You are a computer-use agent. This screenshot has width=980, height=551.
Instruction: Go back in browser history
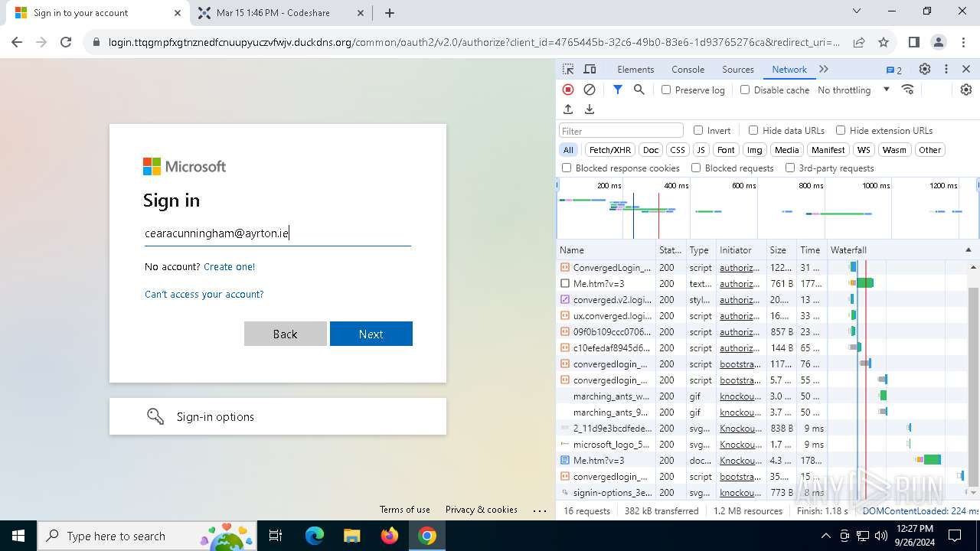pos(17,42)
